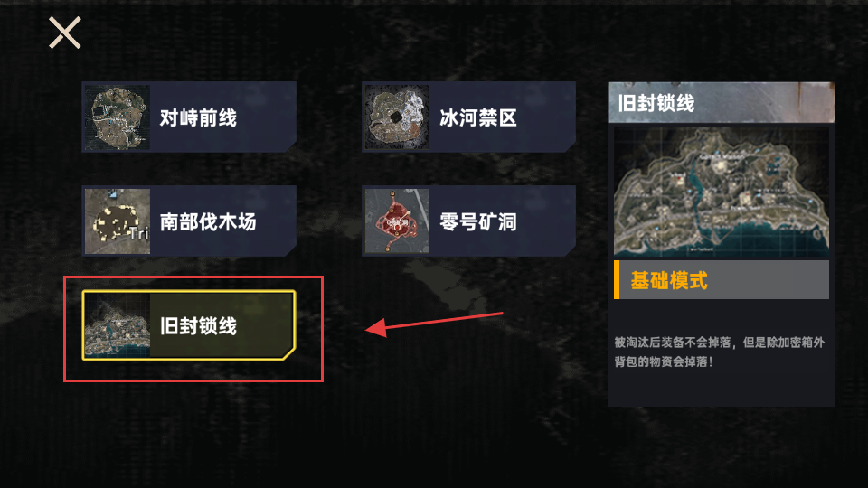
Task: Click the 零号矿洞 text label
Action: click(478, 222)
